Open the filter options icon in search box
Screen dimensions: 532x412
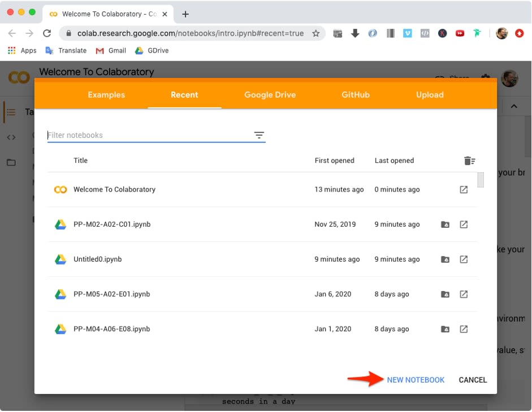pyautogui.click(x=259, y=135)
